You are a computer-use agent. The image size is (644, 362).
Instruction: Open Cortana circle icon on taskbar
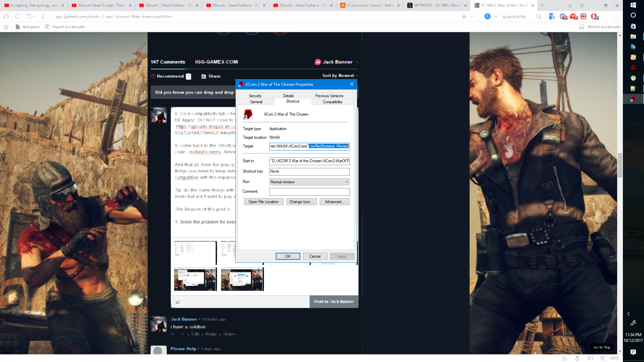click(x=633, y=15)
